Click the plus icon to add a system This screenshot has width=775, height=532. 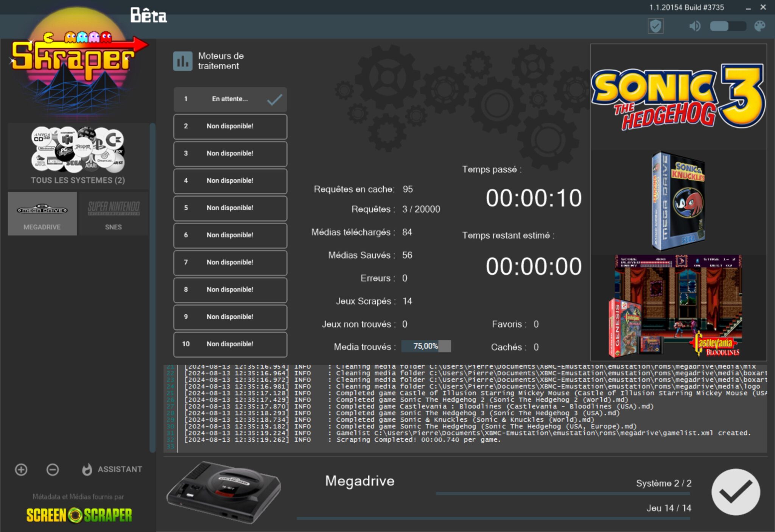[x=21, y=470]
